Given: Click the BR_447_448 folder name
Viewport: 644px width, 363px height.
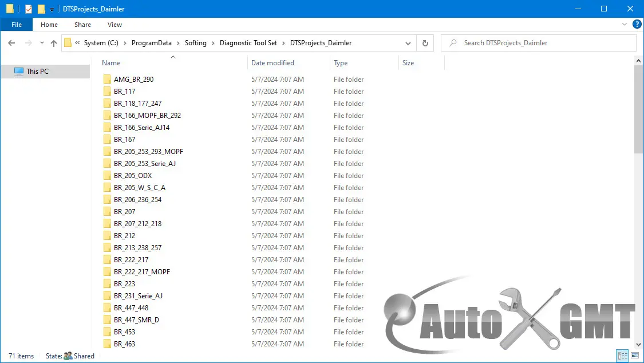Looking at the screenshot, I should pos(131,307).
